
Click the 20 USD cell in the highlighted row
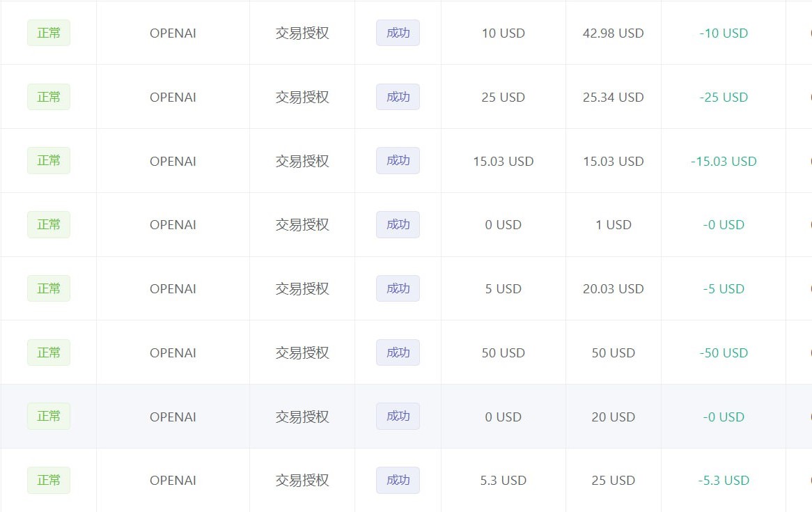pos(613,417)
